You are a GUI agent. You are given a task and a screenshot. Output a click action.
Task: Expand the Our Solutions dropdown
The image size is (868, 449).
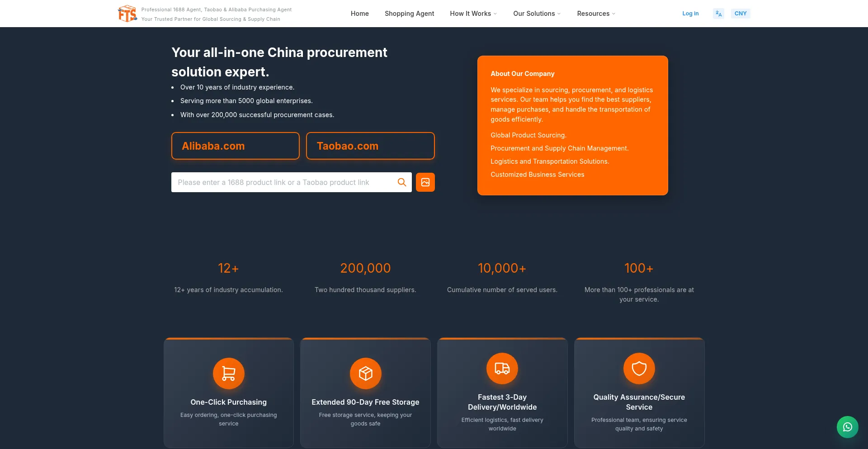tap(537, 14)
